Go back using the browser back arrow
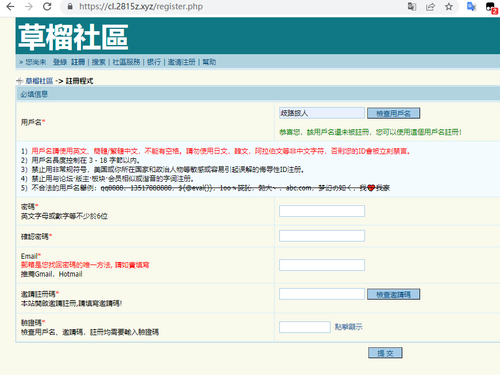 pos(10,7)
